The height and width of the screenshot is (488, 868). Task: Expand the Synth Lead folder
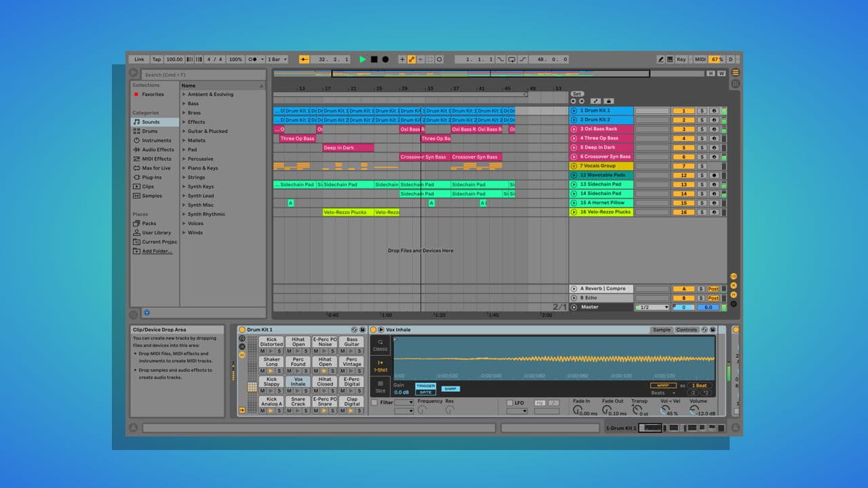(x=184, y=196)
